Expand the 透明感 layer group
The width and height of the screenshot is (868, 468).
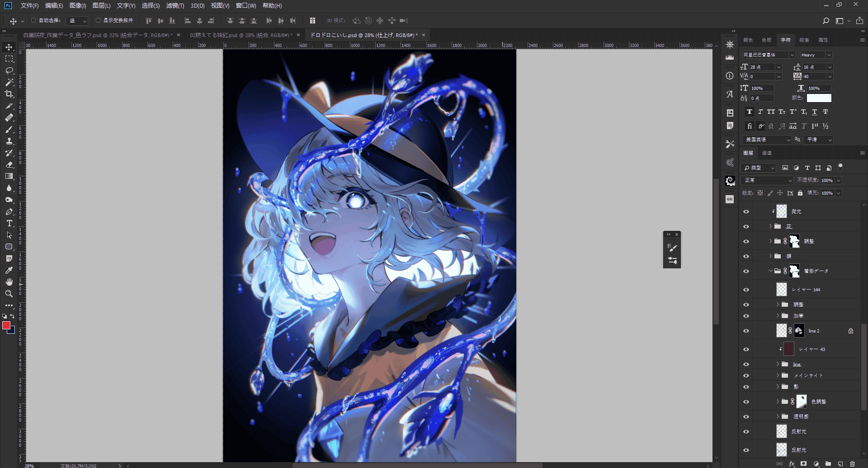coord(778,417)
